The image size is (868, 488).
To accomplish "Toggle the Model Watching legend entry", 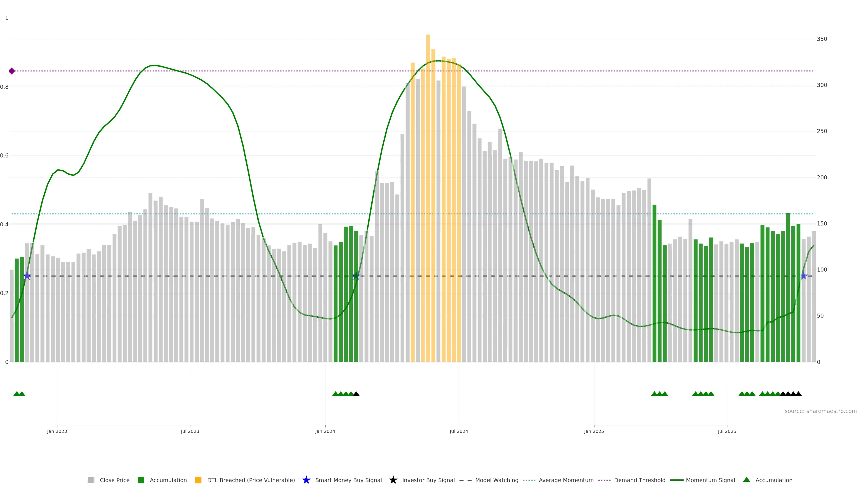I will [x=496, y=480].
